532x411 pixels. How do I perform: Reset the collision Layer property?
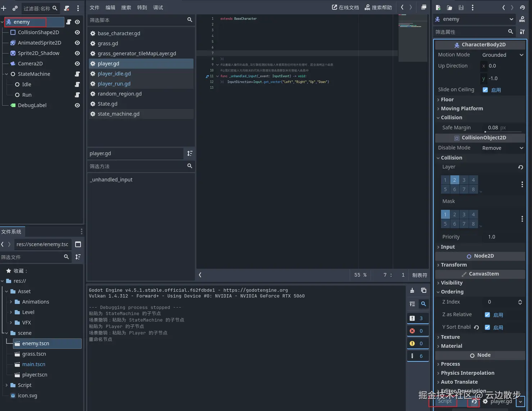click(520, 167)
